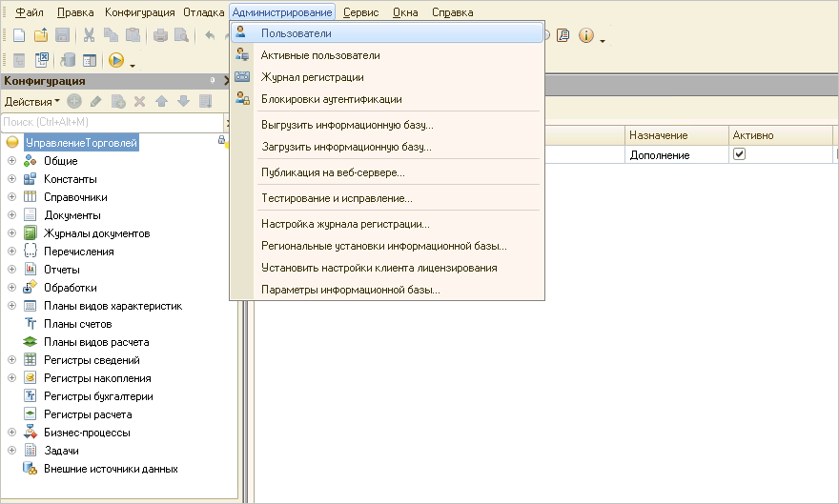839x504 pixels.
Task: Click the Information icon in toolbar
Action: click(586, 36)
